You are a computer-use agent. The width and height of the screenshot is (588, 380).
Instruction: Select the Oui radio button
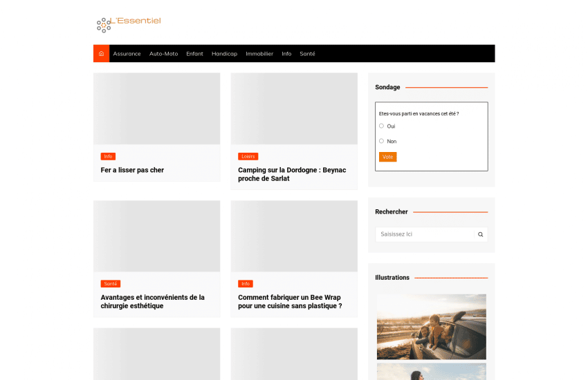coord(381,126)
